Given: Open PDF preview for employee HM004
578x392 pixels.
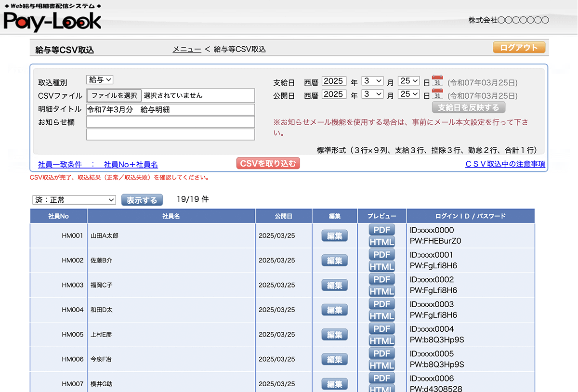Looking at the screenshot, I should click(x=381, y=304).
